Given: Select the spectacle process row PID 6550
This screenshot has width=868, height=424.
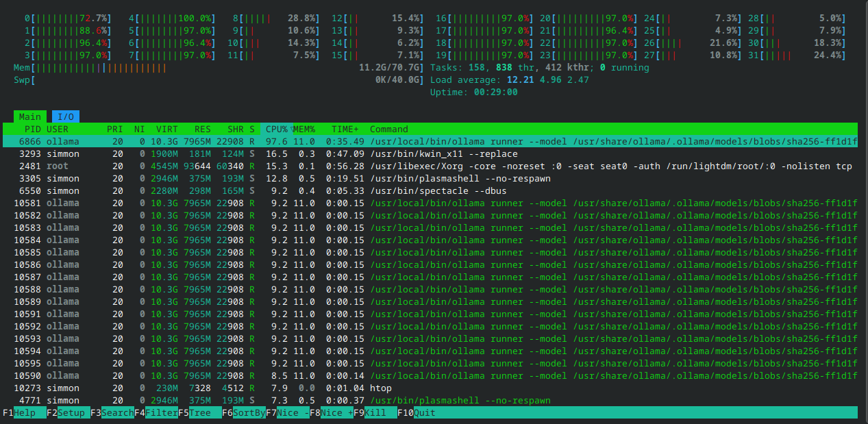Looking at the screenshot, I should click(x=430, y=190).
